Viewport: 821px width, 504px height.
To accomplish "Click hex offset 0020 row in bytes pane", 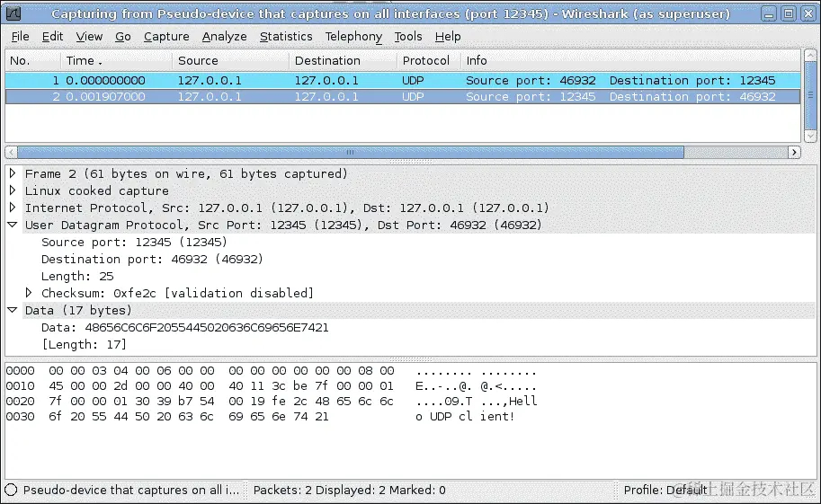I will click(x=272, y=401).
